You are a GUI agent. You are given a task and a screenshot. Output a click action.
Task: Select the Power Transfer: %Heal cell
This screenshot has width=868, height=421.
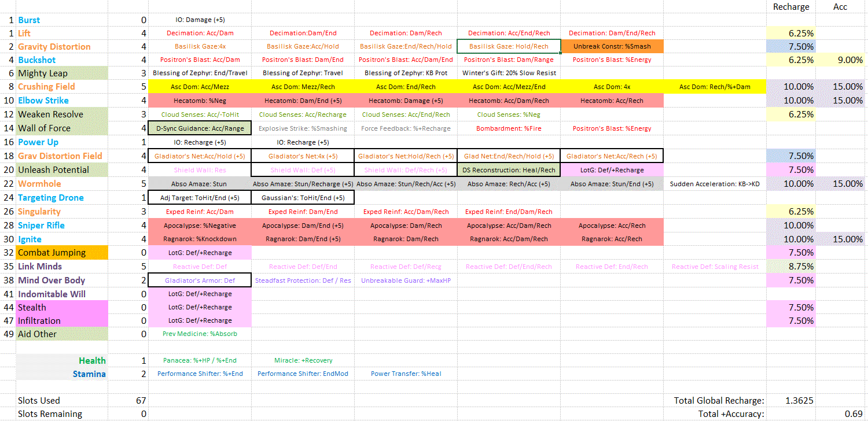point(406,374)
